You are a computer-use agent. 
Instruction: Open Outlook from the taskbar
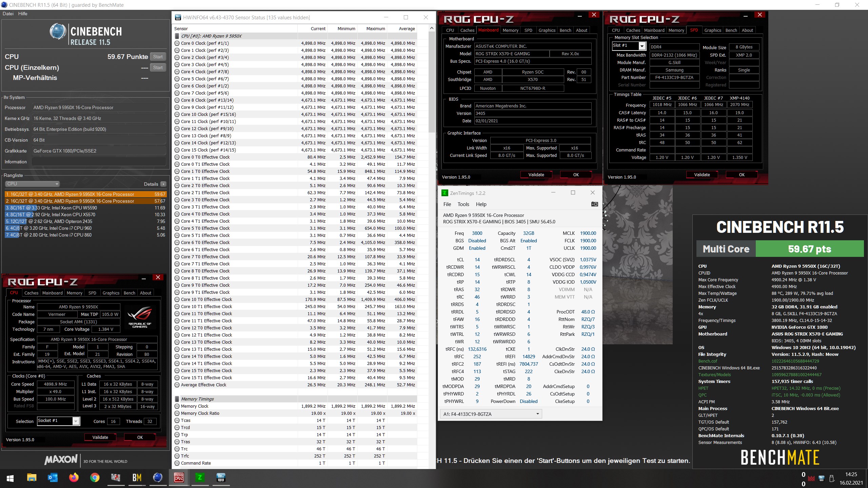[53, 478]
